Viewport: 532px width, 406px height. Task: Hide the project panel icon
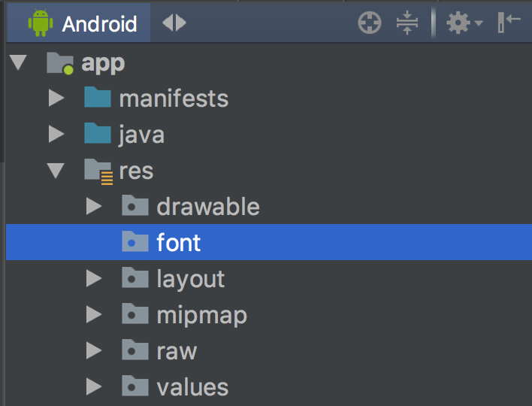[509, 23]
